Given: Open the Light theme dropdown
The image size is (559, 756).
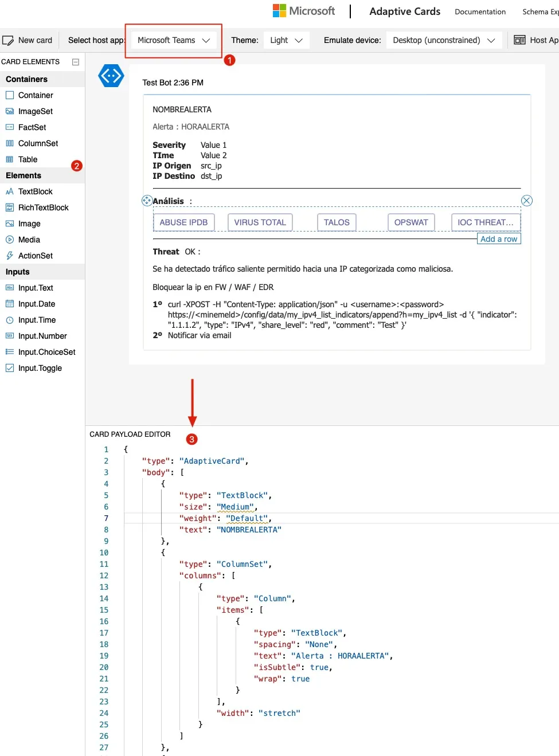Looking at the screenshot, I should tap(286, 40).
